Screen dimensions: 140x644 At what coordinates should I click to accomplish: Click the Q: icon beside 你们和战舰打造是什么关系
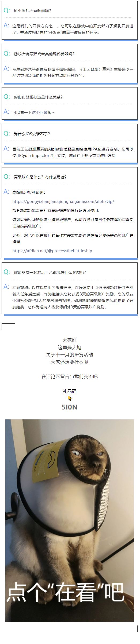7,97
